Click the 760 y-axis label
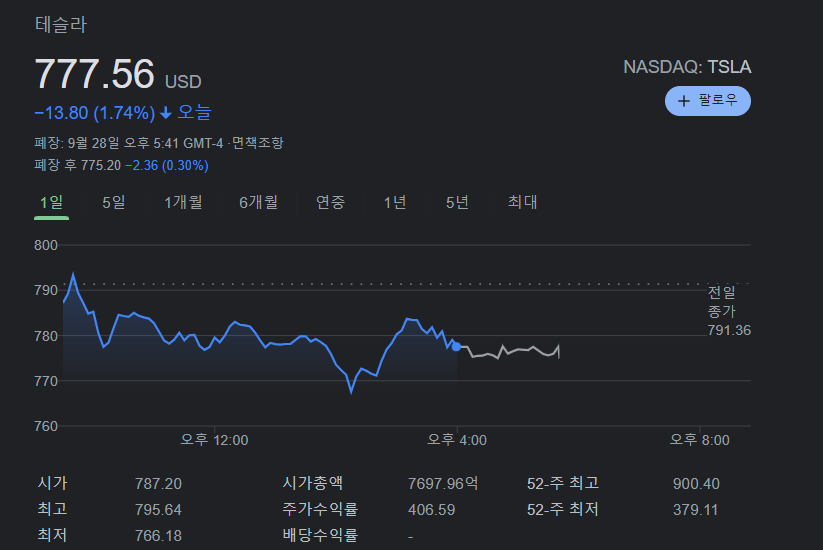The image size is (823, 550). (x=46, y=426)
